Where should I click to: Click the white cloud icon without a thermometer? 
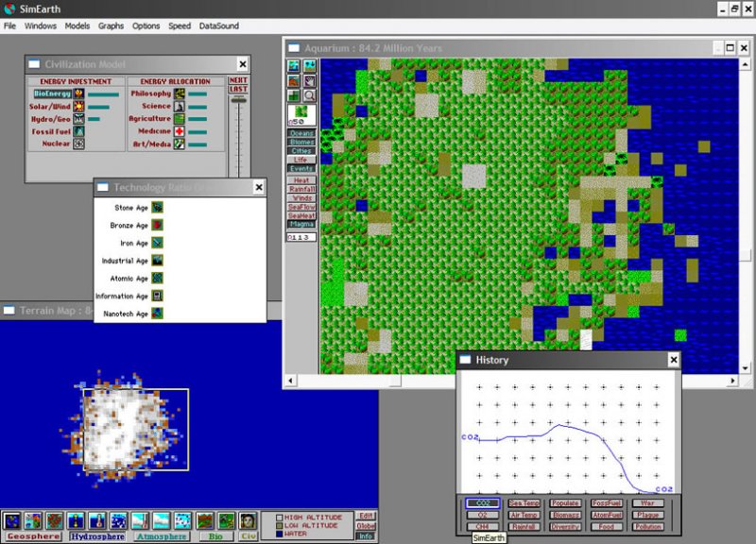coord(161,521)
